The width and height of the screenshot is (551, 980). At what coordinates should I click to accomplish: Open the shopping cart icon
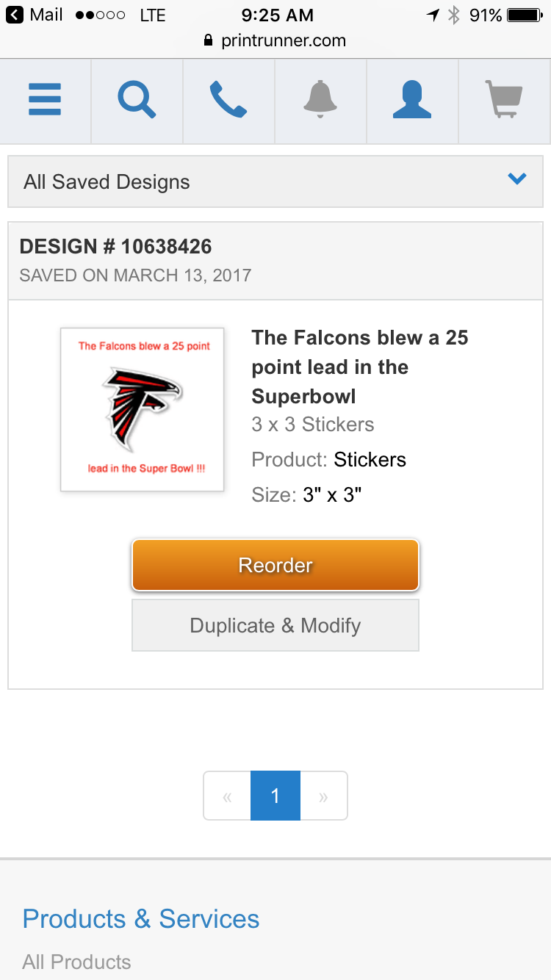504,100
